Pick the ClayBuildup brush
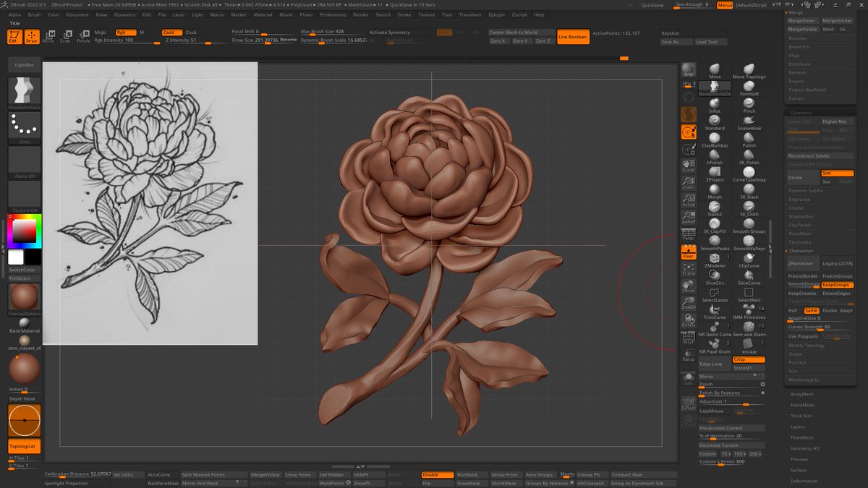The width and height of the screenshot is (868, 488). point(715,138)
